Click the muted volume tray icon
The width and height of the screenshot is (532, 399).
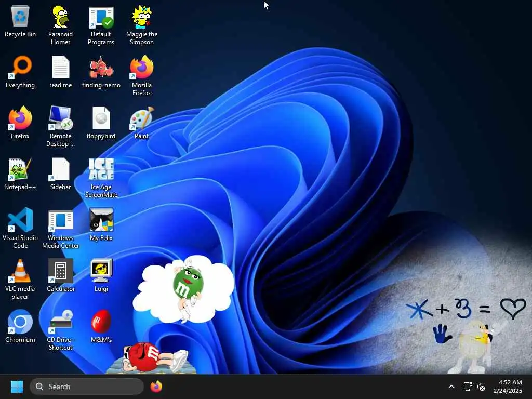click(x=481, y=387)
